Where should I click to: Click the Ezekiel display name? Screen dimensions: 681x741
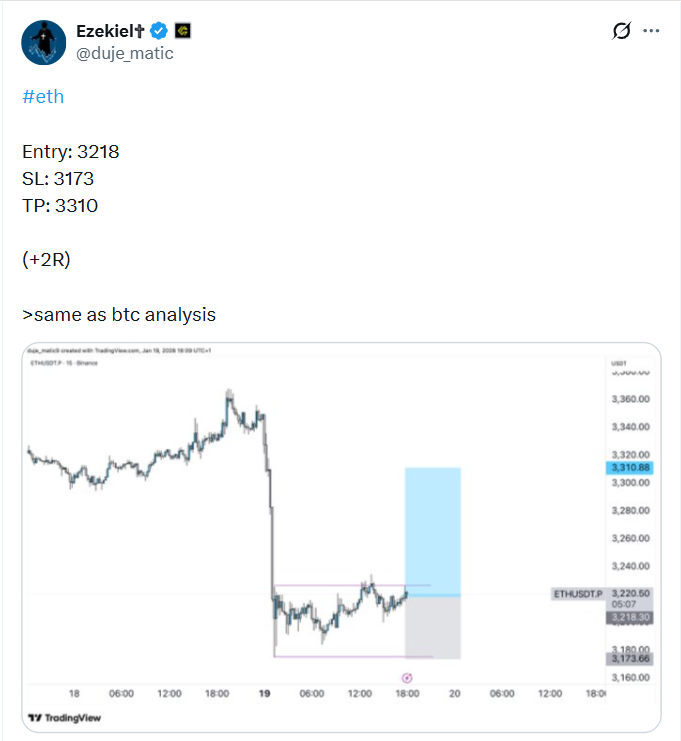[110, 31]
